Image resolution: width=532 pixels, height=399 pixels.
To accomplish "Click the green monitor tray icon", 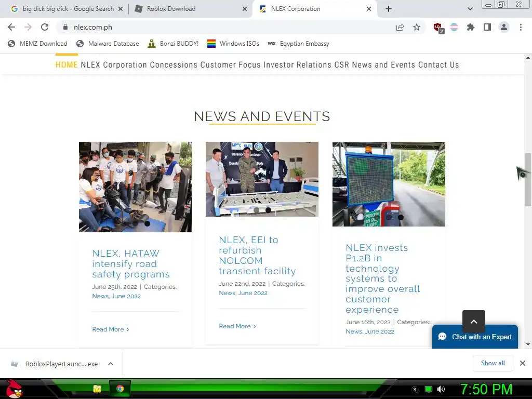I will click(429, 389).
